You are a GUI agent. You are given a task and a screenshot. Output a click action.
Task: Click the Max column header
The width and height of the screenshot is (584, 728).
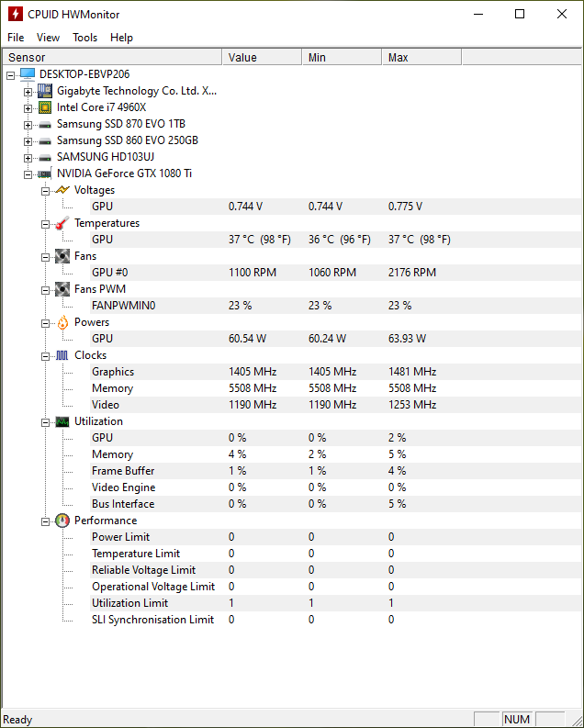[x=421, y=57]
